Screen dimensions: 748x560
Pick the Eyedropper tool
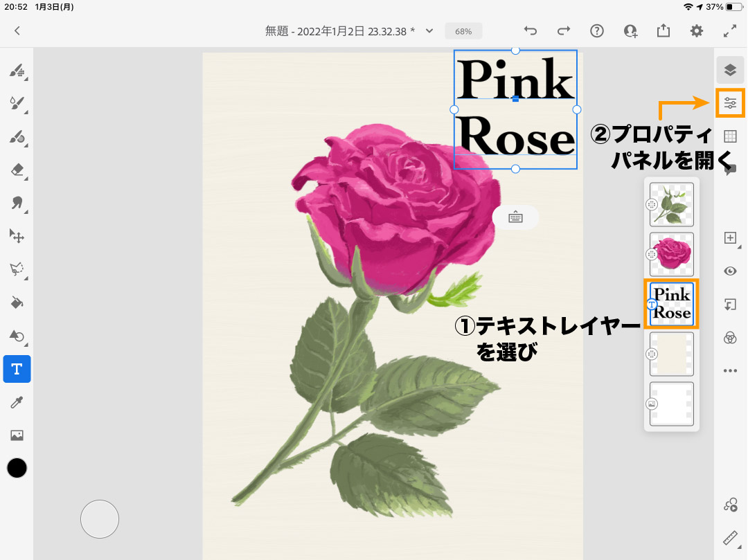(x=17, y=402)
